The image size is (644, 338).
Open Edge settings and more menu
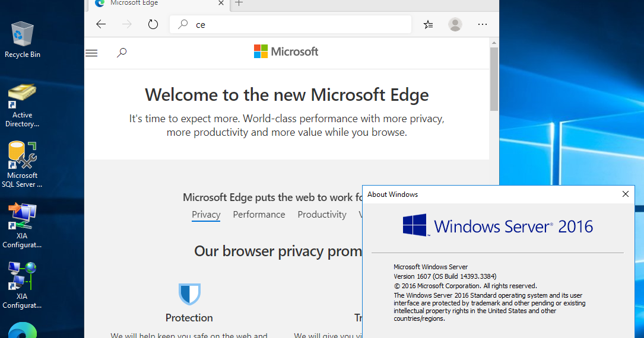483,25
